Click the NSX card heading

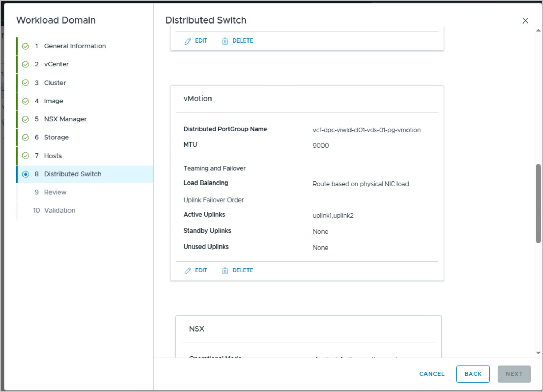click(197, 329)
